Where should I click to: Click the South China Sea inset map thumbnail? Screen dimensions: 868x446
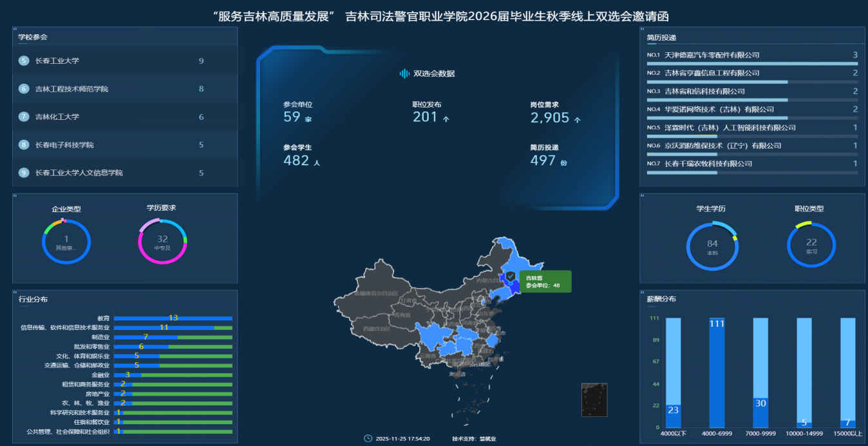[594, 400]
